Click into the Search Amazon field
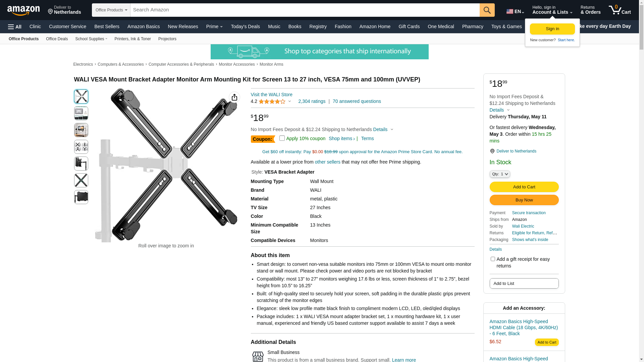This screenshot has width=644, height=362. (x=305, y=10)
